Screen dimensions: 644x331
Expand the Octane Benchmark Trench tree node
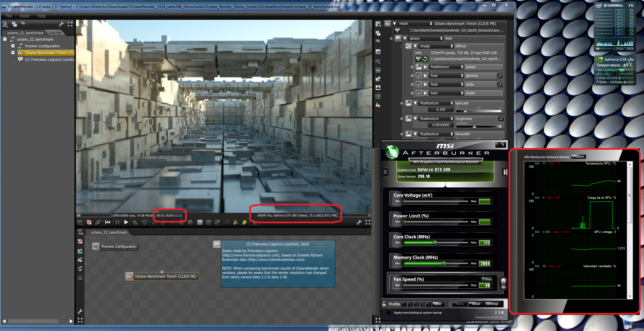pyautogui.click(x=13, y=53)
